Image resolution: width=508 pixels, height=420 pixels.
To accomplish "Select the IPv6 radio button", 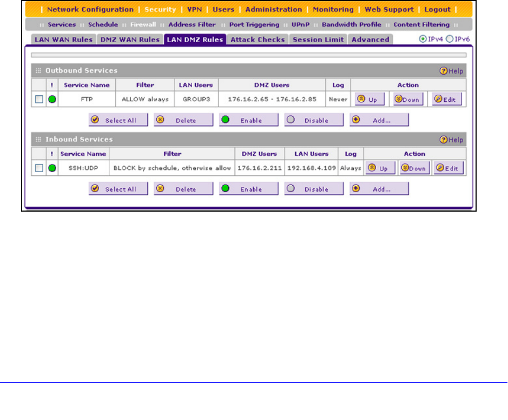I will click(x=449, y=40).
